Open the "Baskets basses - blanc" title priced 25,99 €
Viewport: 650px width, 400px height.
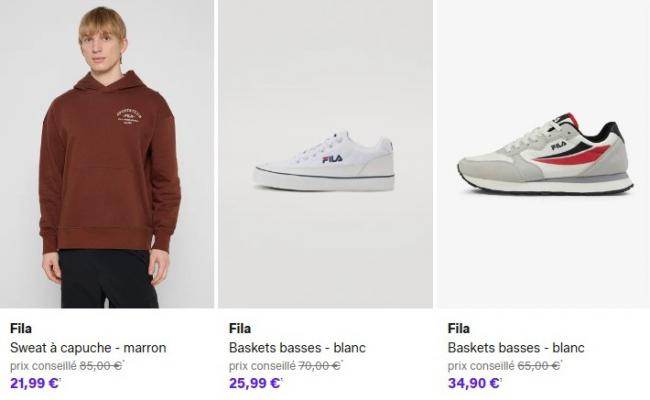click(x=297, y=348)
